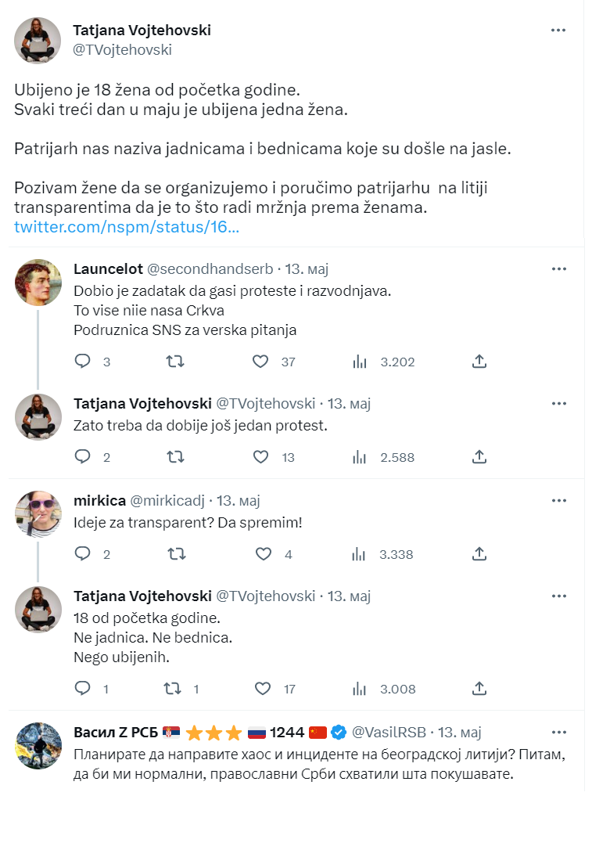This screenshot has height=868, width=610.
Task: Open more options on mirkica's reply
Action: 558,500
